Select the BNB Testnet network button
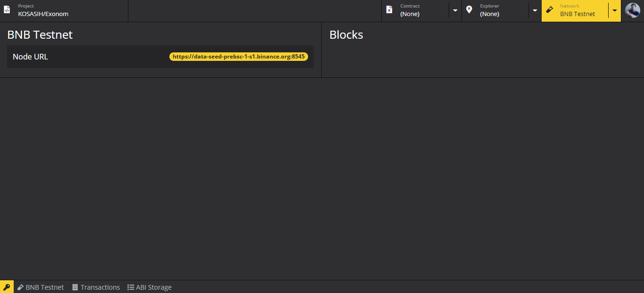The image size is (644, 293). point(575,11)
